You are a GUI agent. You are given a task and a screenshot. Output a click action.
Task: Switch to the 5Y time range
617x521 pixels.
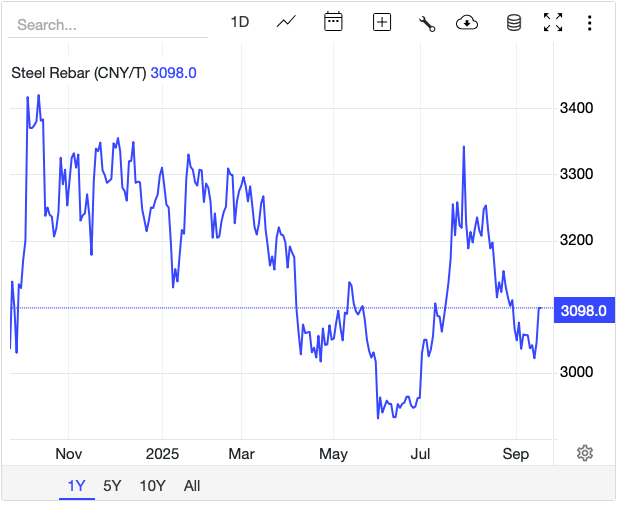point(112,486)
